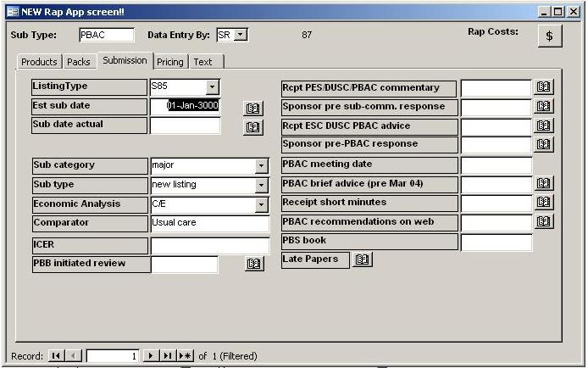This screenshot has width=588, height=368.
Task: Open the Text tab
Action: [x=202, y=62]
